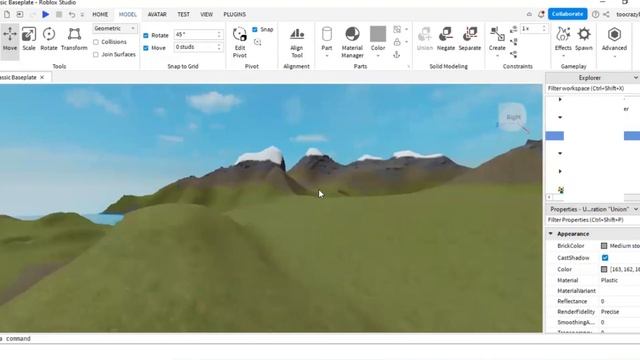Click the RenderFidelity value Precise
Viewport: 640px width, 360px height.
tap(610, 312)
